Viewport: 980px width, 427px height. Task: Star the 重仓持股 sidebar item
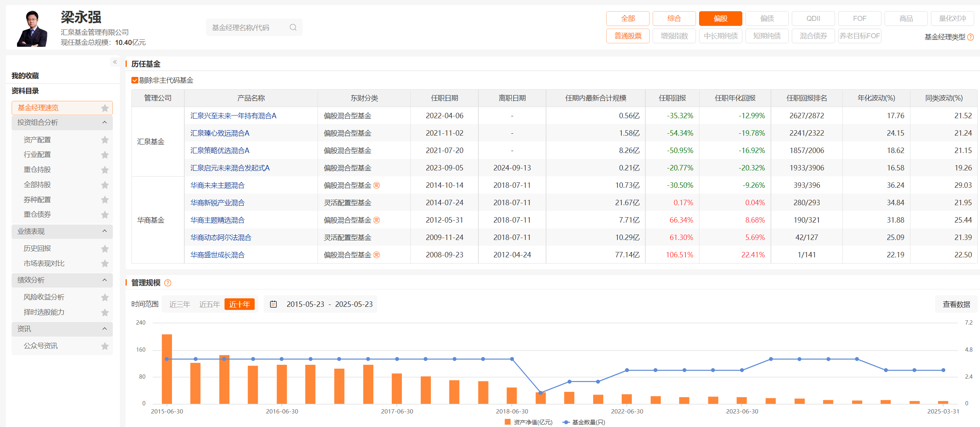coord(105,170)
